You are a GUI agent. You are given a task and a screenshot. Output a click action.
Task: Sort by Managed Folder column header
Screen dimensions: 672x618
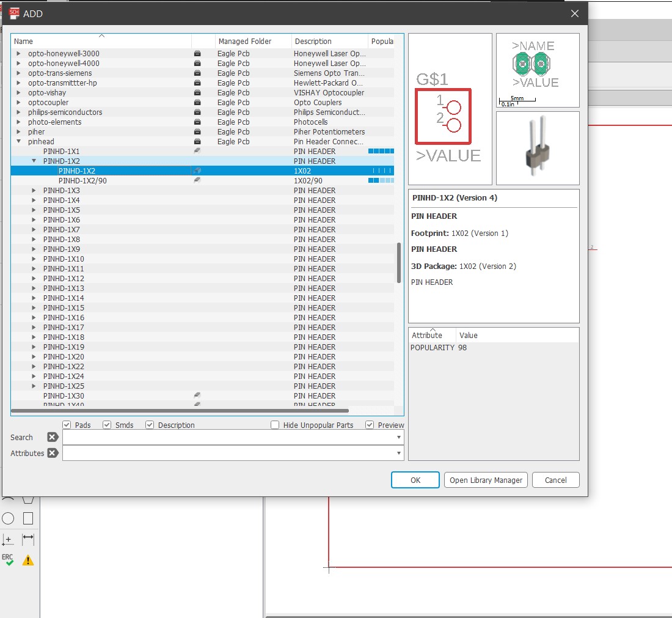[253, 42]
